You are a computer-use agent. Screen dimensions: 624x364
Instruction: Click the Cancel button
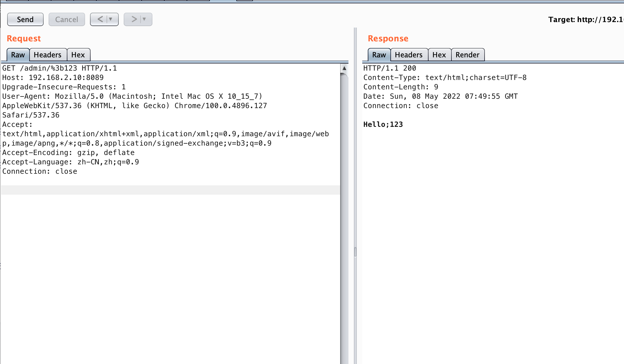(x=67, y=19)
